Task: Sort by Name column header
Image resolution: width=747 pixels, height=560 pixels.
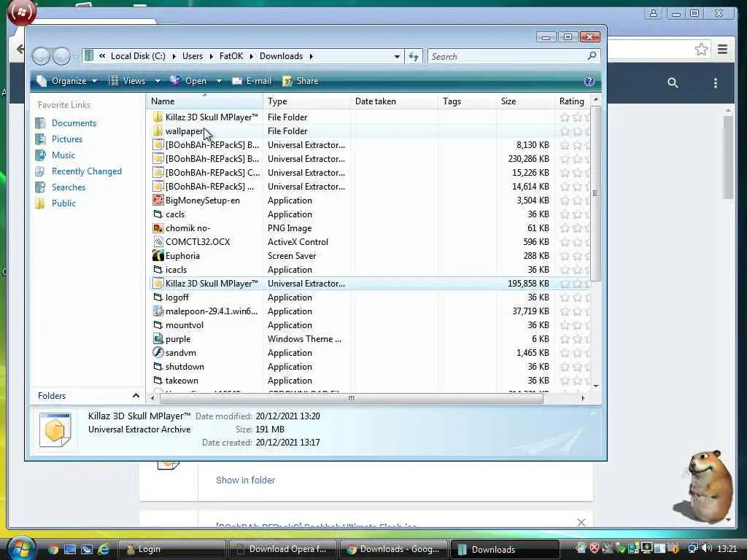Action: 205,101
